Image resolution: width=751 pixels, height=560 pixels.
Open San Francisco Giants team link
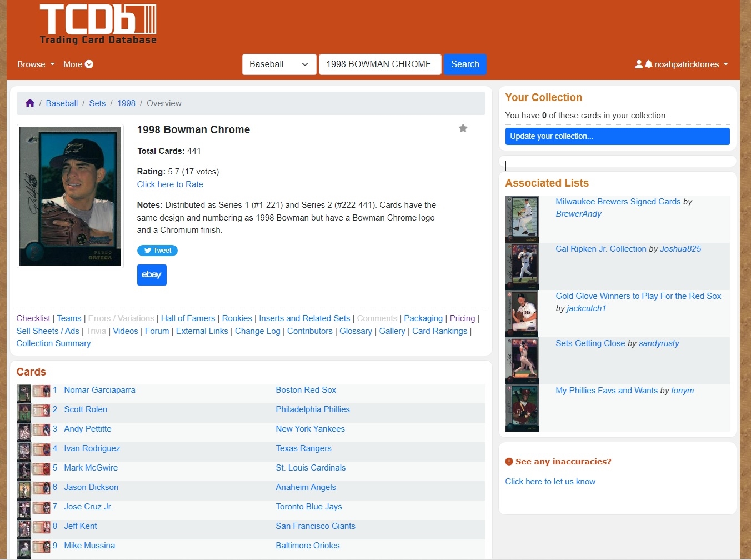coord(316,526)
